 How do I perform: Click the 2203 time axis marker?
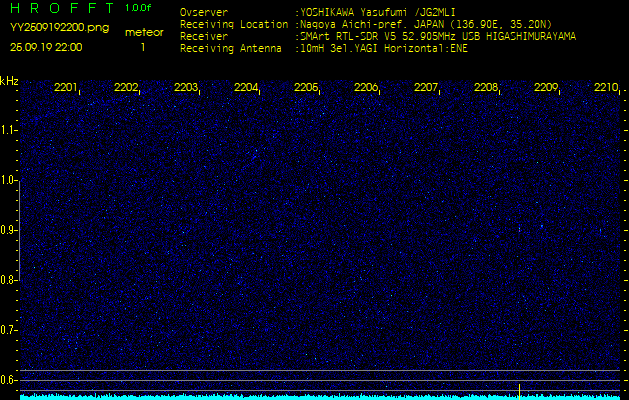186,88
